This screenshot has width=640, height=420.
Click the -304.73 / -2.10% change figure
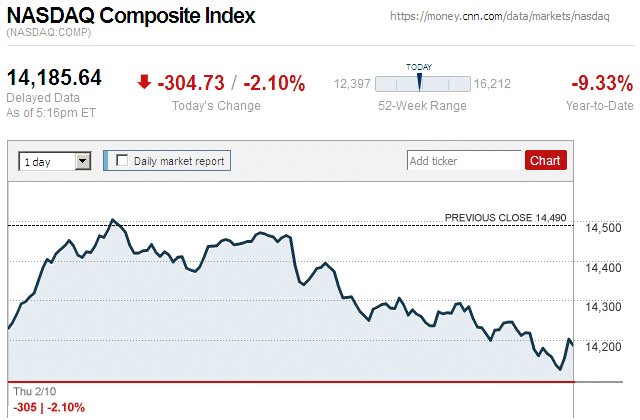click(231, 83)
